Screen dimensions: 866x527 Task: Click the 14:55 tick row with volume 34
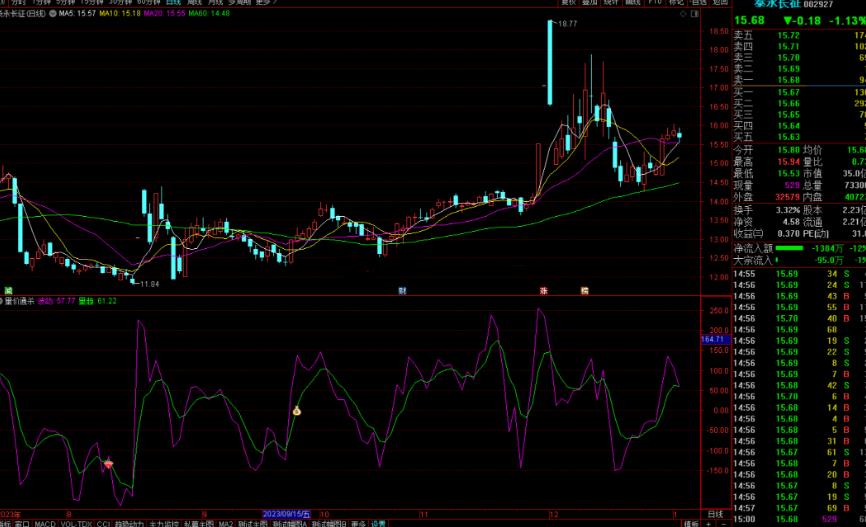click(799, 273)
